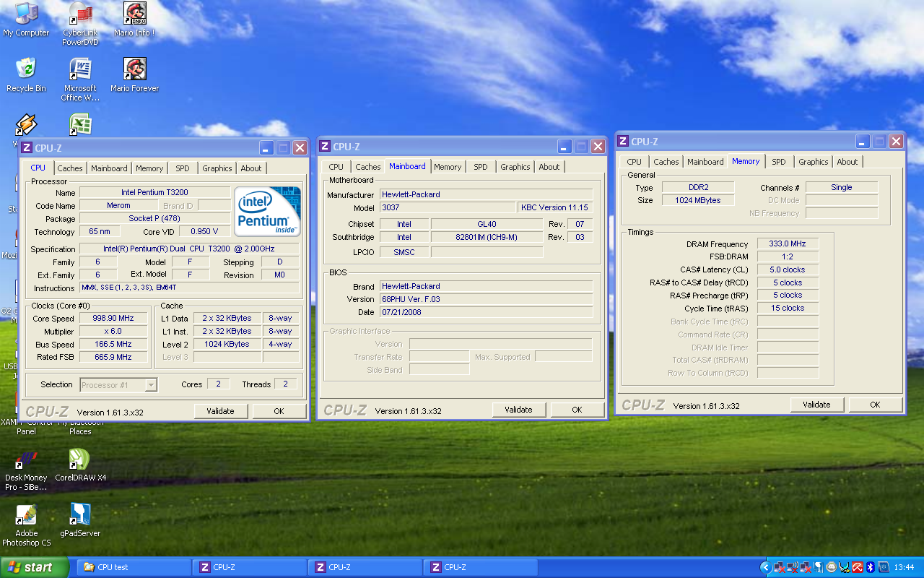Click memory Type value DDR2
This screenshot has height=578, width=924.
click(x=698, y=188)
